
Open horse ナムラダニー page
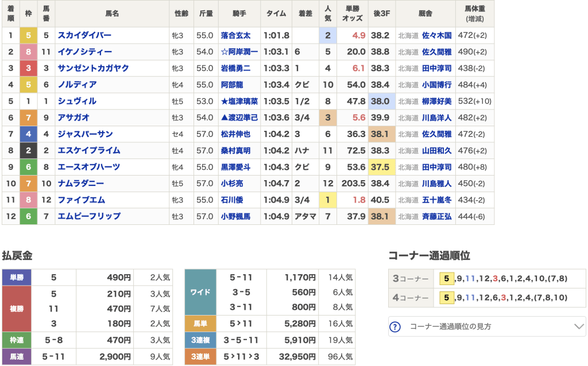[80, 184]
